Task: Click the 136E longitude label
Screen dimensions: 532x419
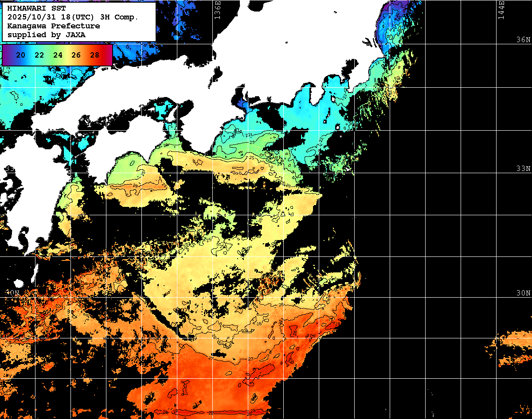Action: point(217,8)
